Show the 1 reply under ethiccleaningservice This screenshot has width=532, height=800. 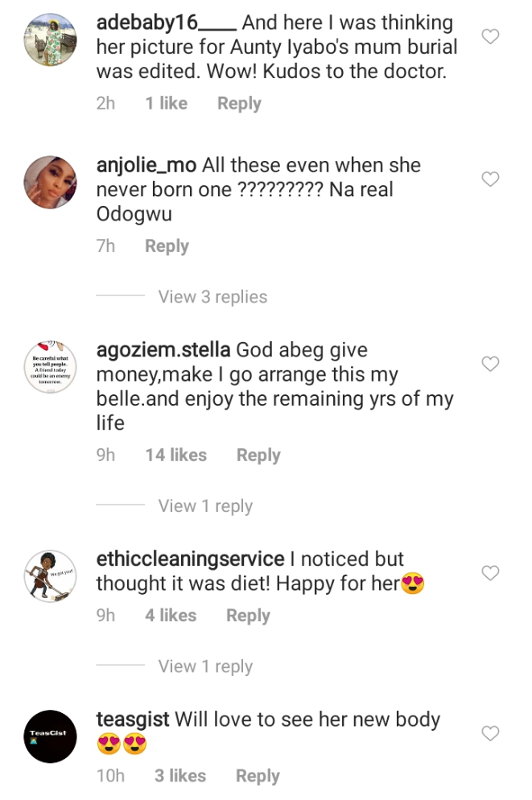coord(205,666)
